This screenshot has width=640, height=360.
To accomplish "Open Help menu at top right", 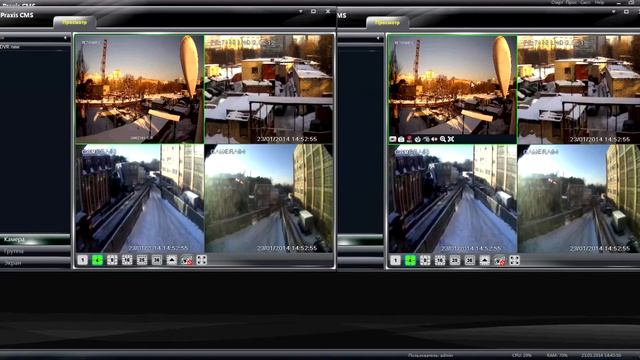I will pos(599,2).
